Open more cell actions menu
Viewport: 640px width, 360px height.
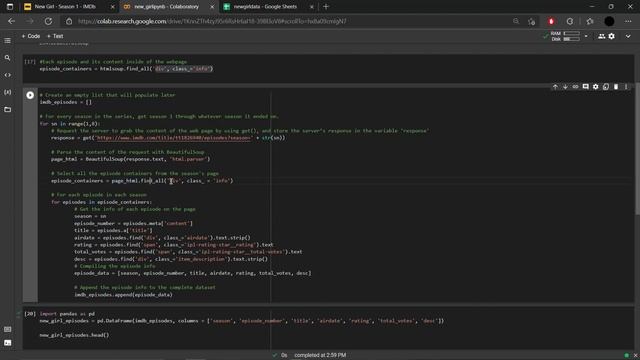[626, 87]
